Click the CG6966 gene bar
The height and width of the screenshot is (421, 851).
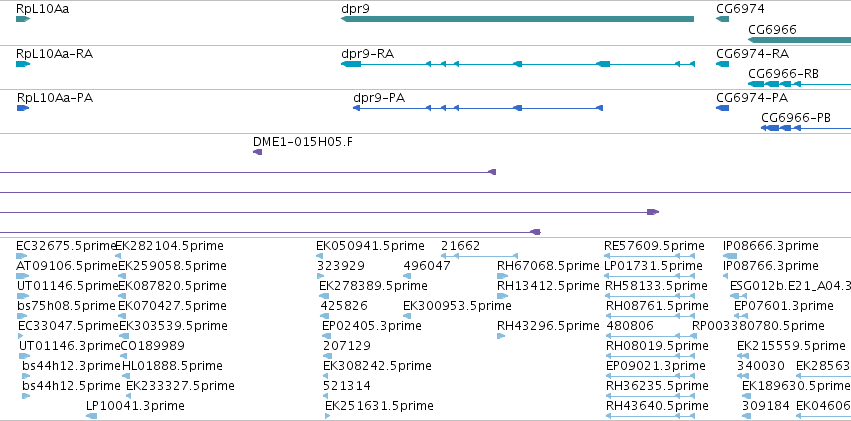[799, 40]
